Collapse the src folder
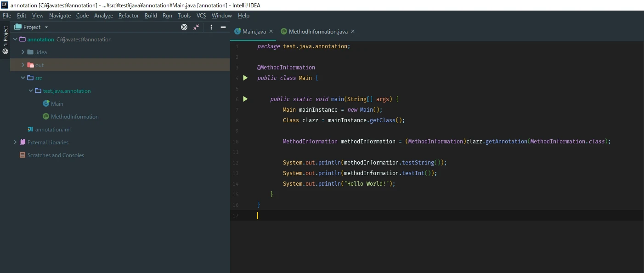Viewport: 644px width, 273px height. click(x=23, y=78)
